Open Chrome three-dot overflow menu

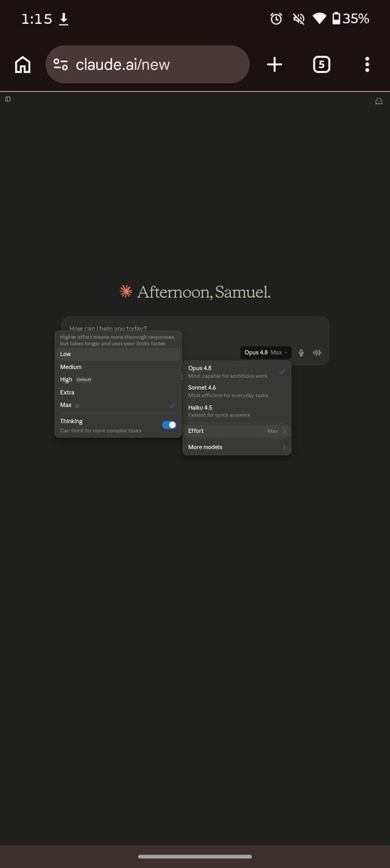(367, 65)
